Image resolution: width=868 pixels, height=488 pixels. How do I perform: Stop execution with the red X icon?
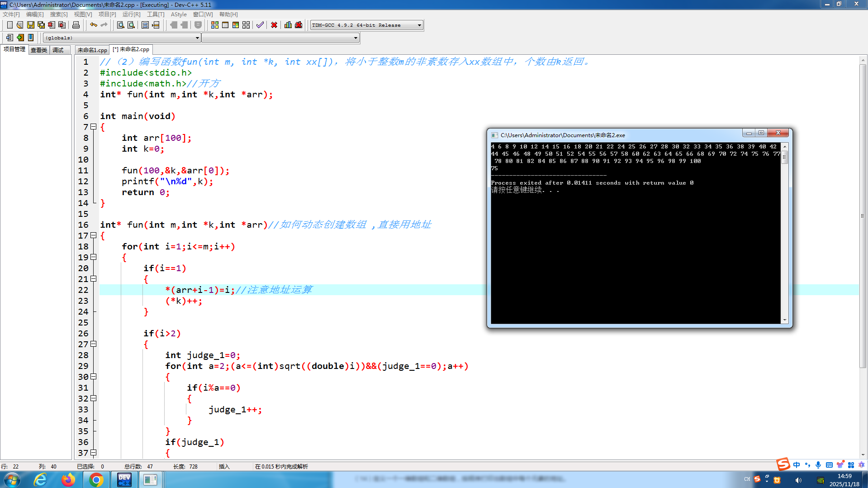tap(274, 25)
